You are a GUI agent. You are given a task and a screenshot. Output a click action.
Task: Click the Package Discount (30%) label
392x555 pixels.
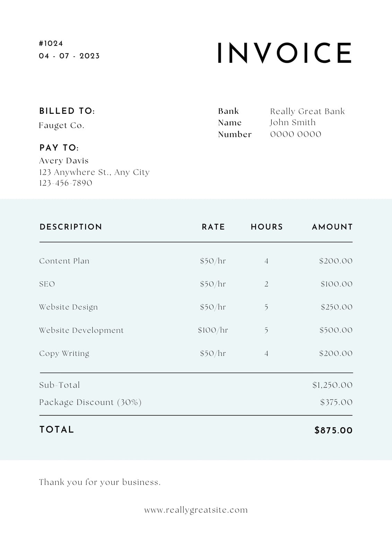click(90, 402)
